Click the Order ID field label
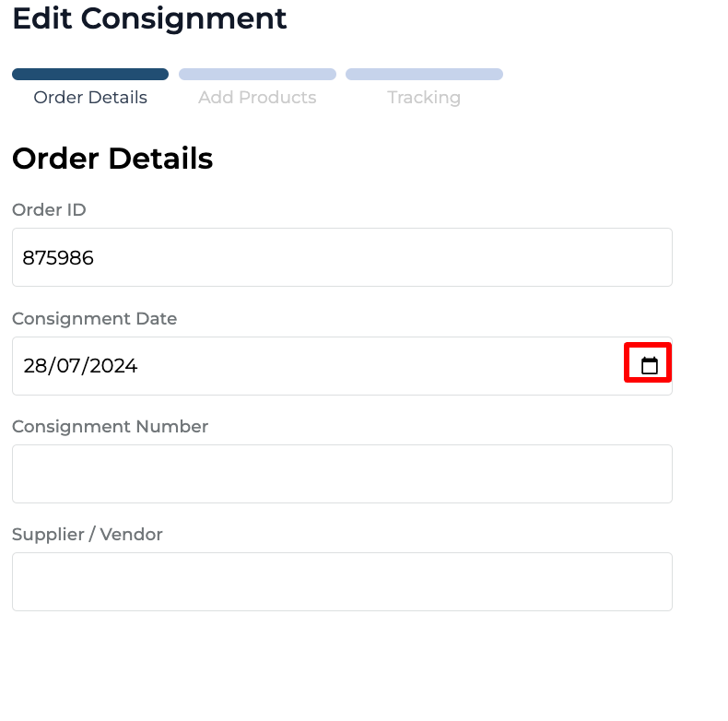 coord(49,210)
